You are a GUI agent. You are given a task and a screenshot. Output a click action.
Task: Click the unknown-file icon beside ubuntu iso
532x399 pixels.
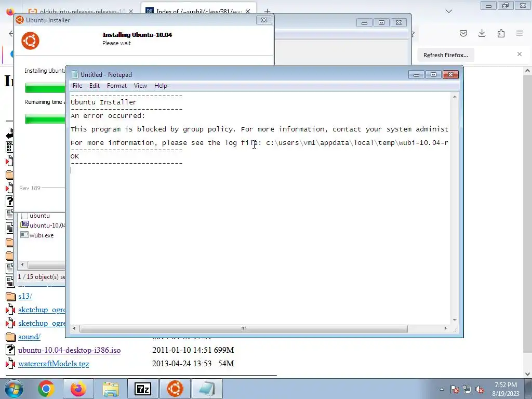click(10, 350)
